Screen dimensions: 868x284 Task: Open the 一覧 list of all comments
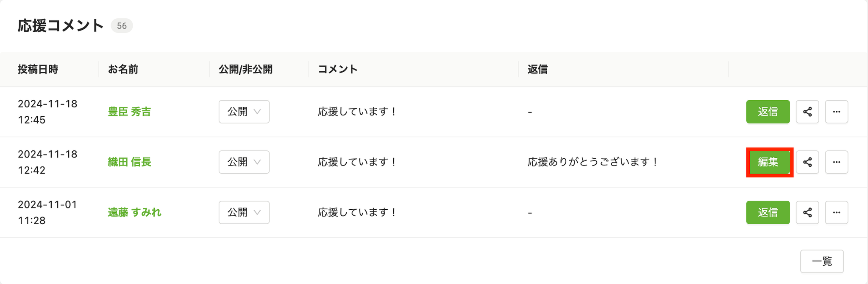(x=822, y=261)
